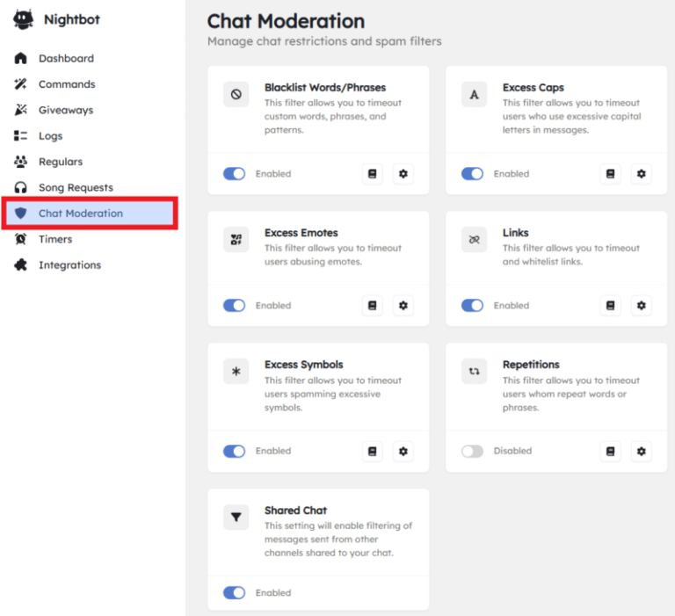Screen dimensions: 675x616
Task: Select Integrations in the sidebar
Action: (69, 265)
